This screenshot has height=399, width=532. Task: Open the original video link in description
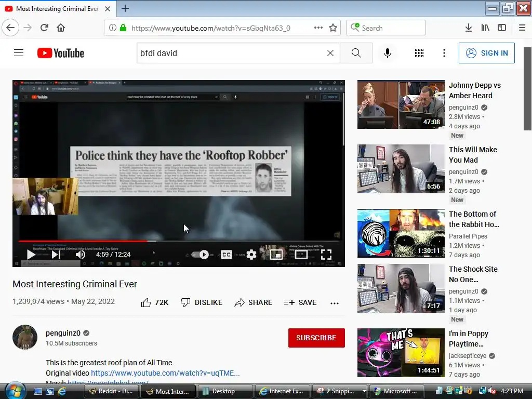tap(165, 373)
